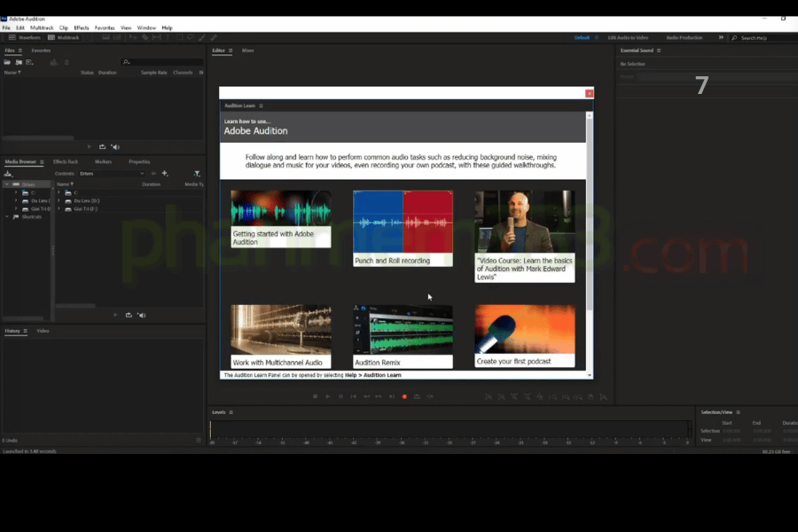Toggle Auto-Play speaker icon in Files panel
Image resolution: width=798 pixels, height=532 pixels.
[115, 147]
